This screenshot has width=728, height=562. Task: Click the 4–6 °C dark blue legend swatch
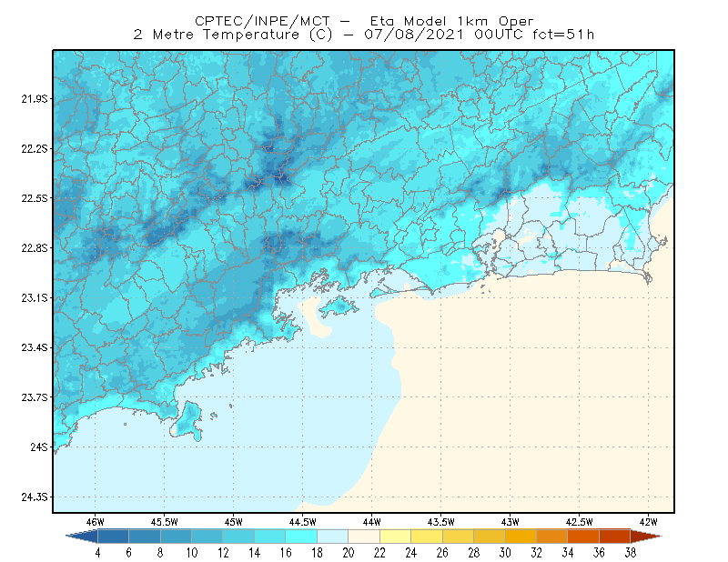113,537
